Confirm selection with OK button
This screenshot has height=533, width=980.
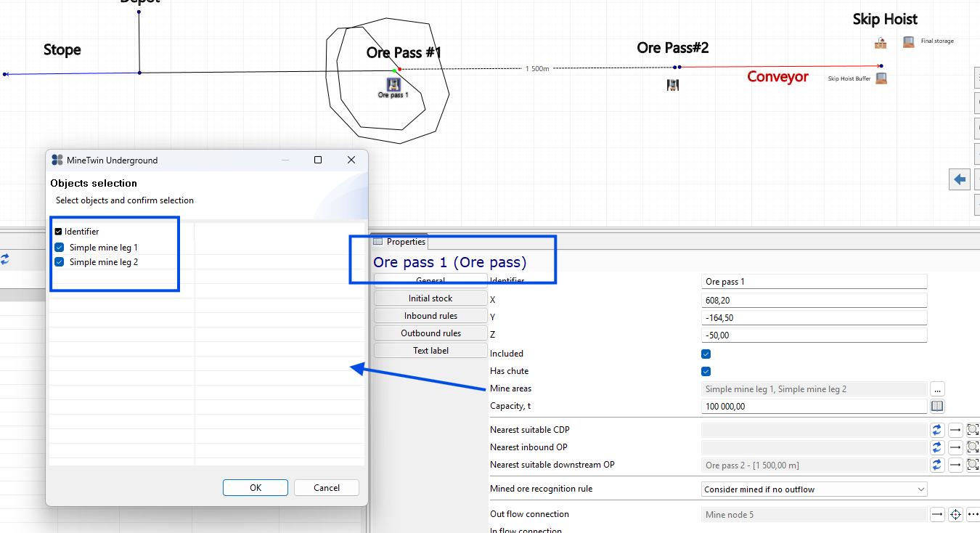(256, 488)
